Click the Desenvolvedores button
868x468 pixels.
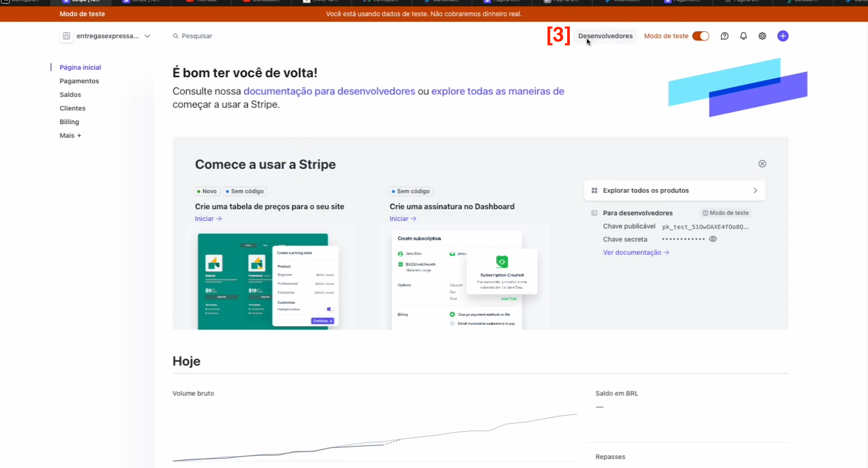605,36
